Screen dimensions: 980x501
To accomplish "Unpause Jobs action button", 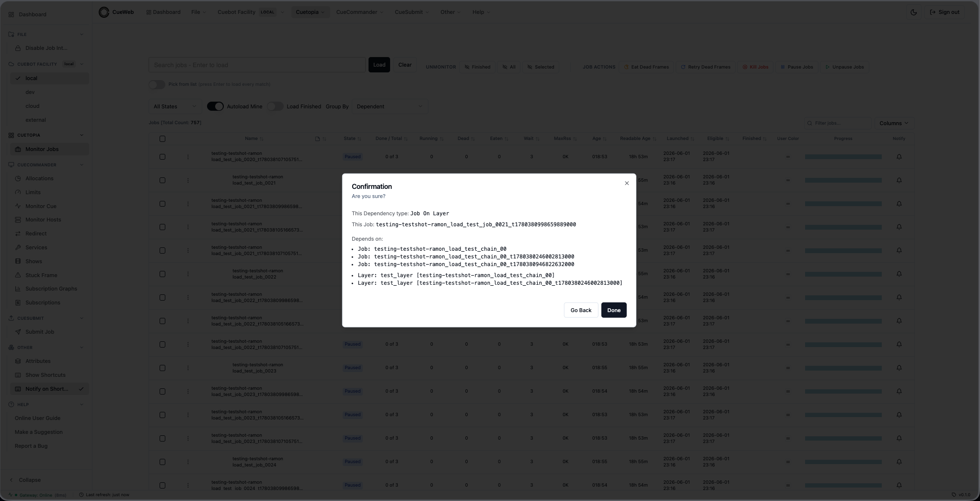I will pos(844,67).
